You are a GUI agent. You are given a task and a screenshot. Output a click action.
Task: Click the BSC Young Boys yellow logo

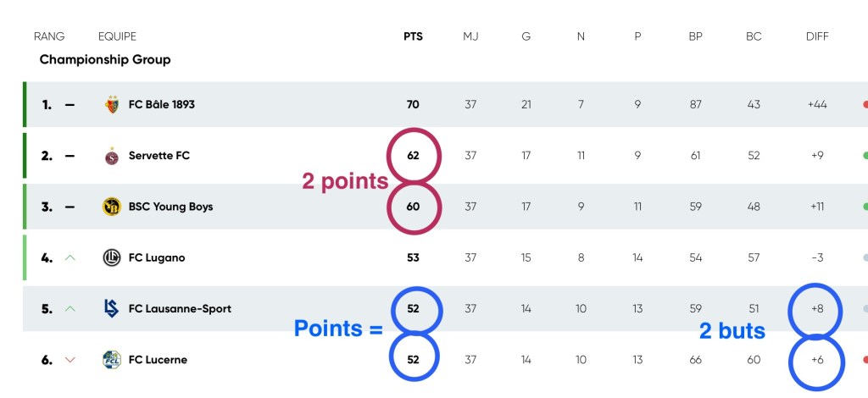(112, 207)
